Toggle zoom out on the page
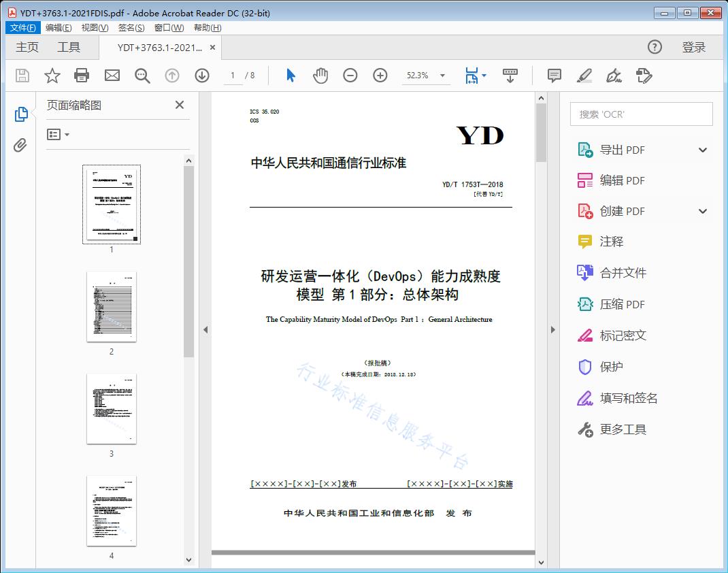This screenshot has width=728, height=573. pos(350,76)
